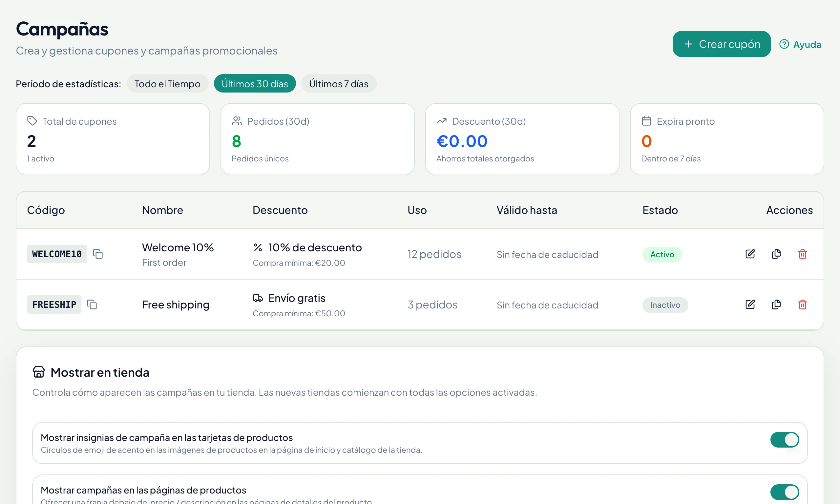Click the FREESHIP code badge
This screenshot has width=840, height=504.
click(x=54, y=304)
